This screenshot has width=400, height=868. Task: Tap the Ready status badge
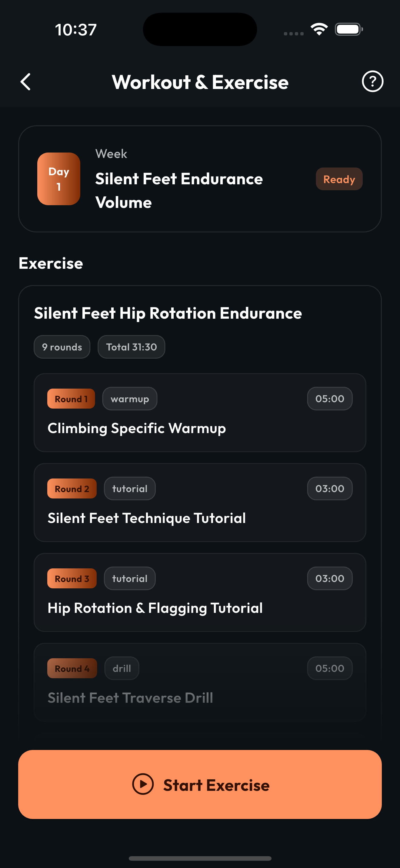[339, 179]
